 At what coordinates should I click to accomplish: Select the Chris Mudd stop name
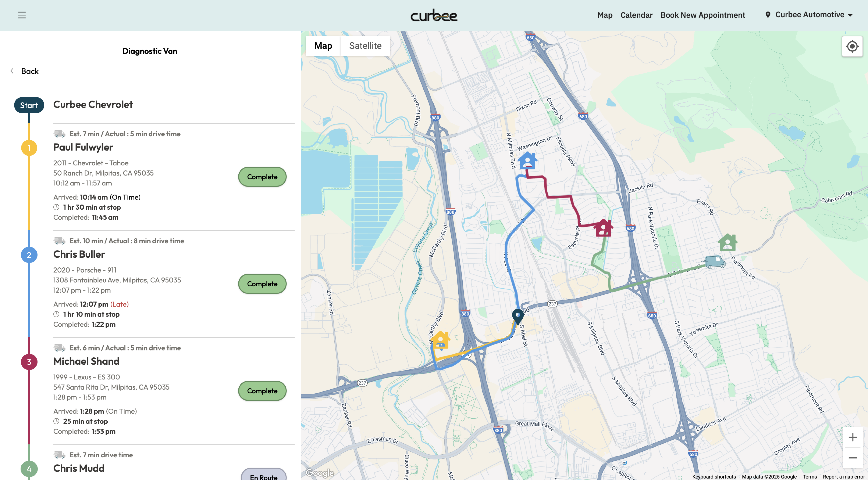pyautogui.click(x=79, y=469)
